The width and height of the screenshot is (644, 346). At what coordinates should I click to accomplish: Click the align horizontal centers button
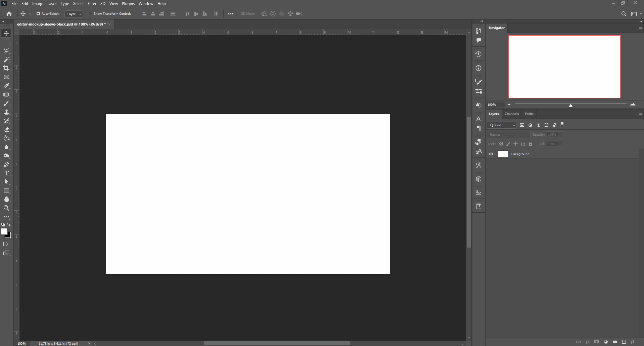pyautogui.click(x=152, y=14)
